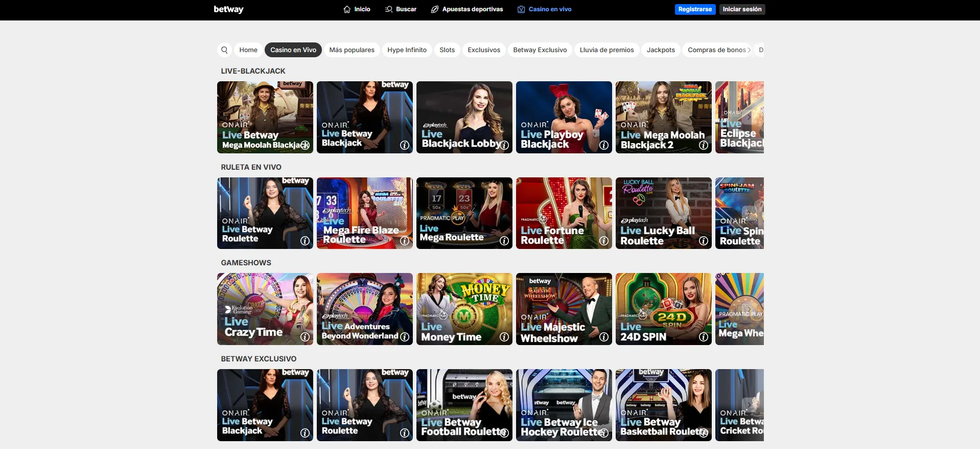
Task: Open Live Betway Blackjack in Live-Blackjack row
Action: click(x=365, y=117)
